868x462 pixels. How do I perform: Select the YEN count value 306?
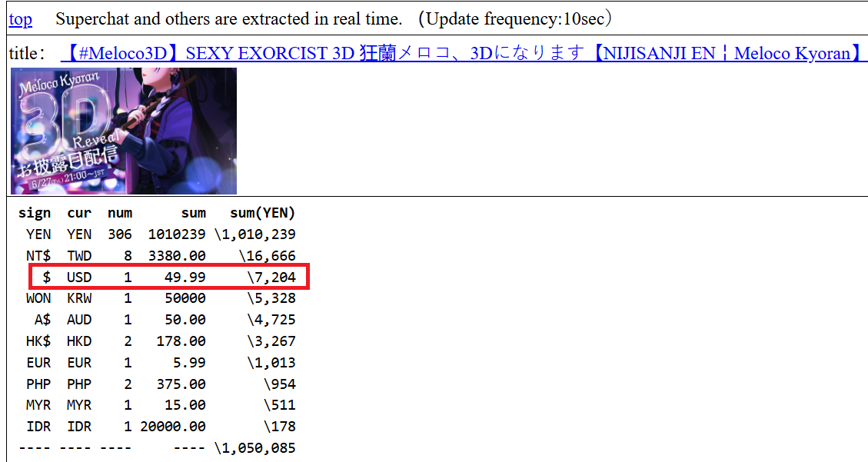(x=120, y=234)
